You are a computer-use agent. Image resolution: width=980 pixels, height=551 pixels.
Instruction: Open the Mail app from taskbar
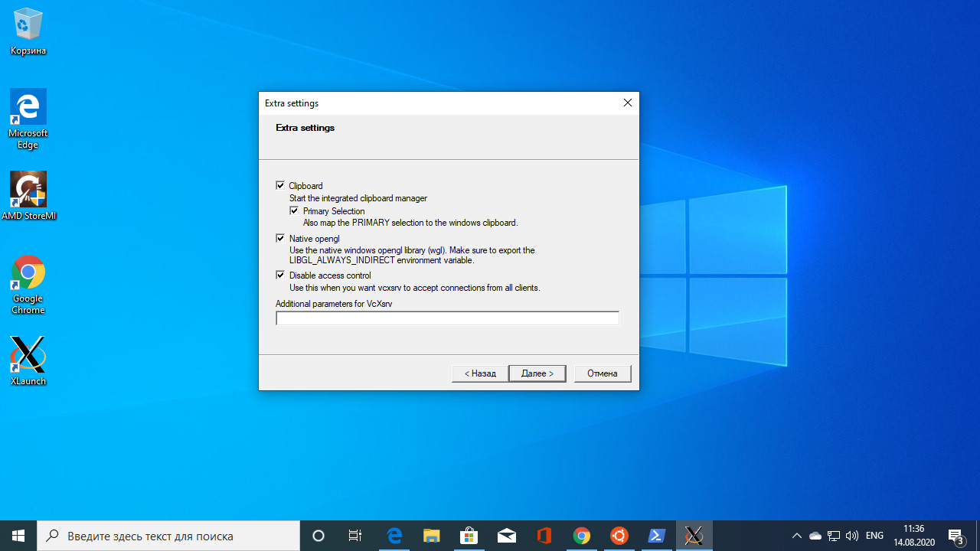tap(507, 536)
